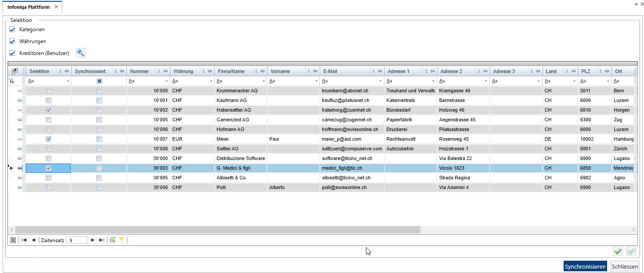Viewport: 644px width, 273px height.
Task: Tick Selektion for Kaufmann AG
Action: point(49,100)
